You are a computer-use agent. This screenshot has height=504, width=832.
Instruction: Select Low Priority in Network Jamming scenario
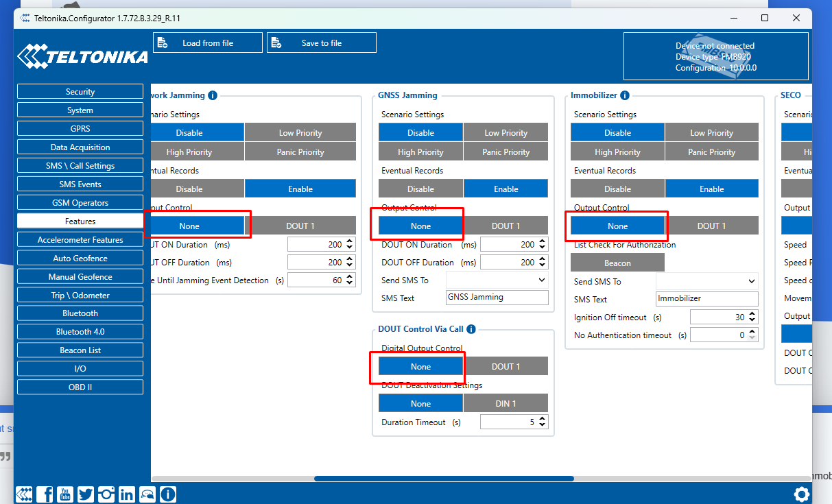coord(300,133)
